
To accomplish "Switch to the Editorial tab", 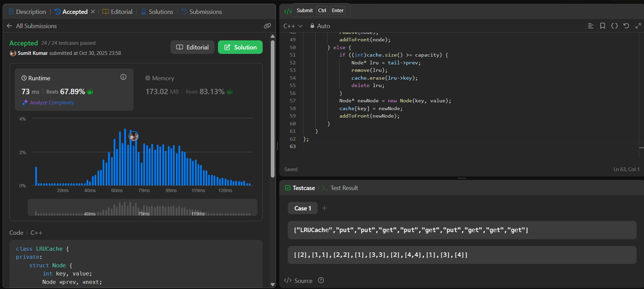I will [118, 11].
